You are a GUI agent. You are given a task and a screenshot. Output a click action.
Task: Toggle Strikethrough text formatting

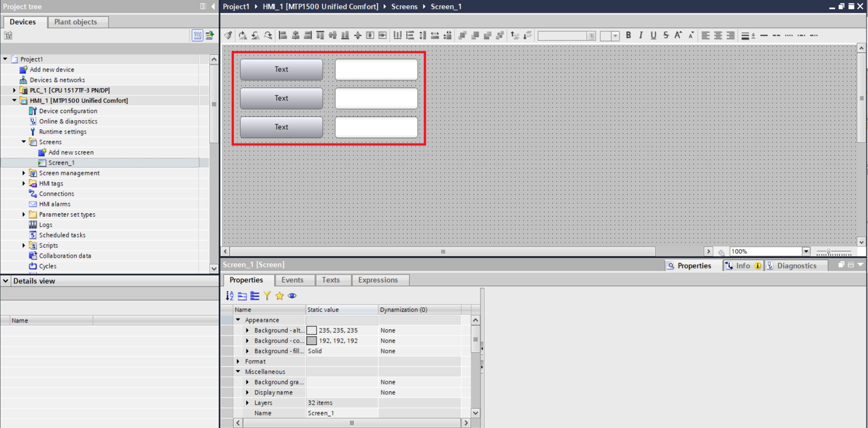(666, 35)
